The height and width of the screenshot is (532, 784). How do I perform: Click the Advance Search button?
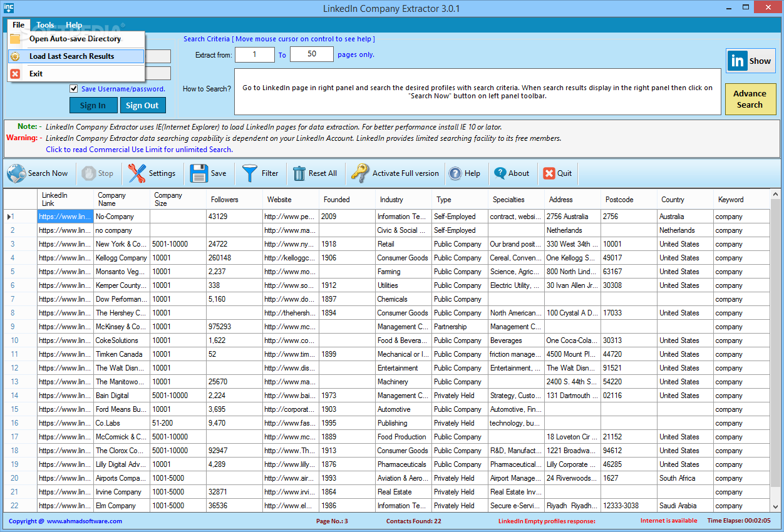click(x=750, y=99)
